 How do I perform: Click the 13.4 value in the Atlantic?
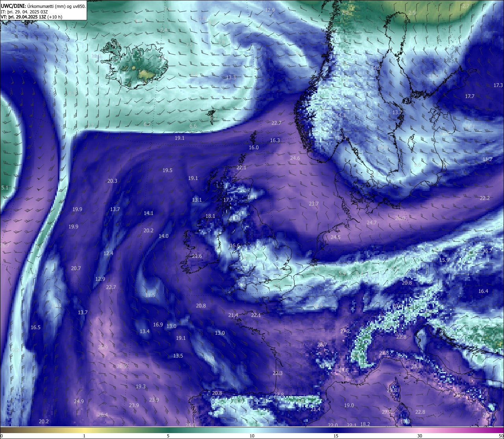pos(145,332)
